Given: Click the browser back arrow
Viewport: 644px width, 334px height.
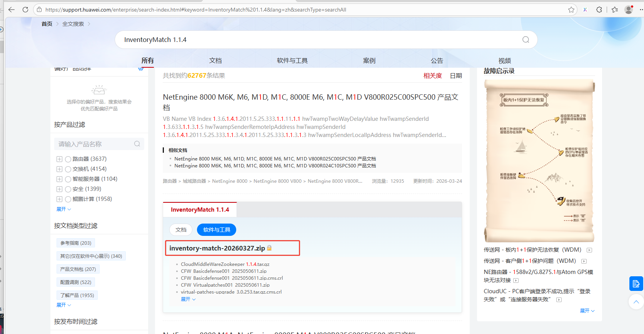Looking at the screenshot, I should (12, 10).
